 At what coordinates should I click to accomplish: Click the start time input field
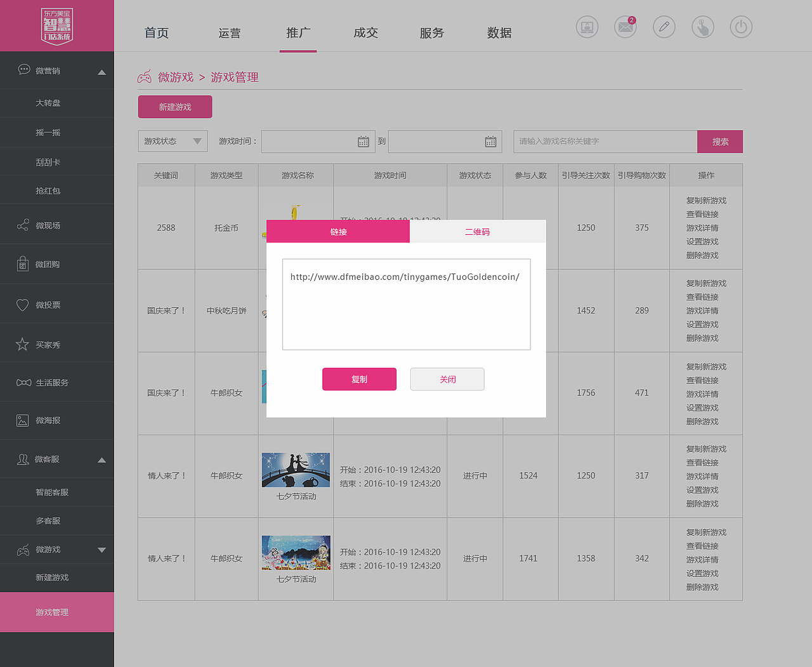318,142
